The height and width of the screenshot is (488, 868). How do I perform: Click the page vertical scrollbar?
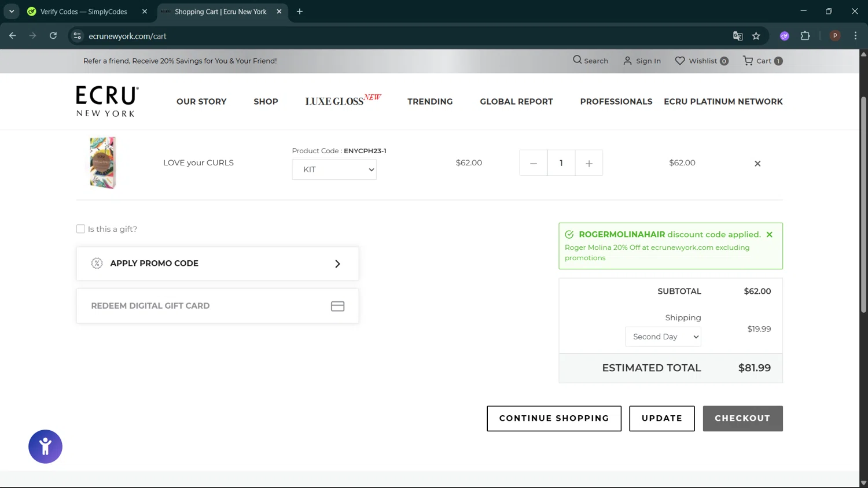tap(863, 205)
